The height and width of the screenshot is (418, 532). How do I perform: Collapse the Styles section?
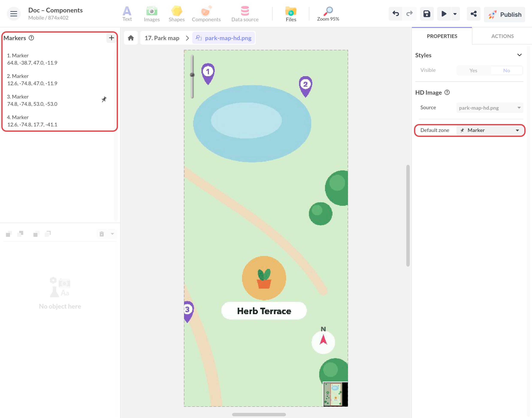(x=519, y=55)
